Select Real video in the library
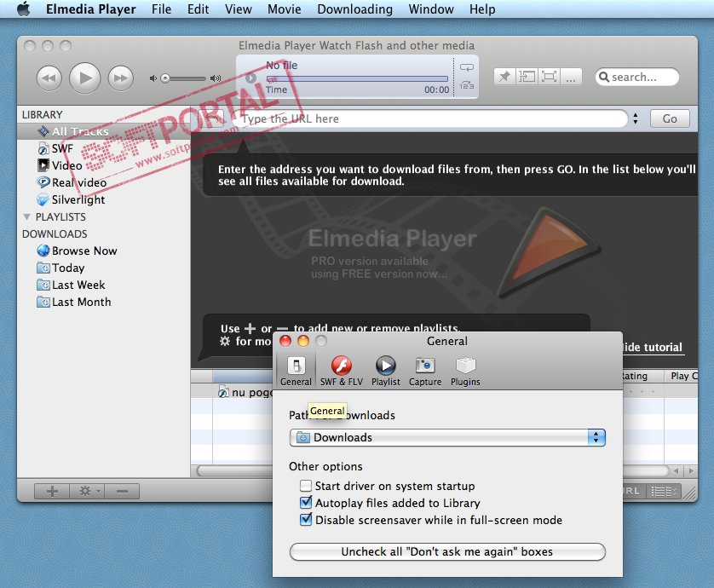The height and width of the screenshot is (588, 714). [x=72, y=182]
